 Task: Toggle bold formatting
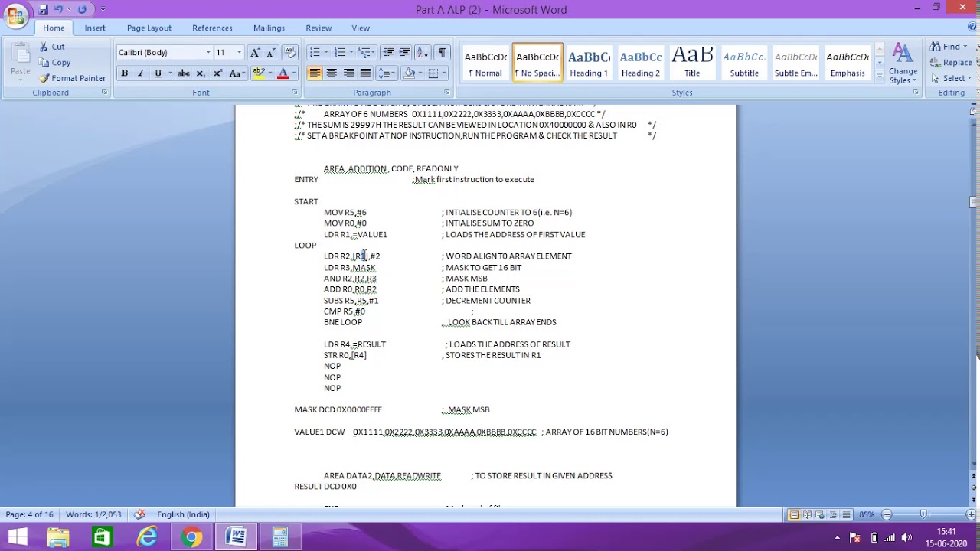(124, 73)
